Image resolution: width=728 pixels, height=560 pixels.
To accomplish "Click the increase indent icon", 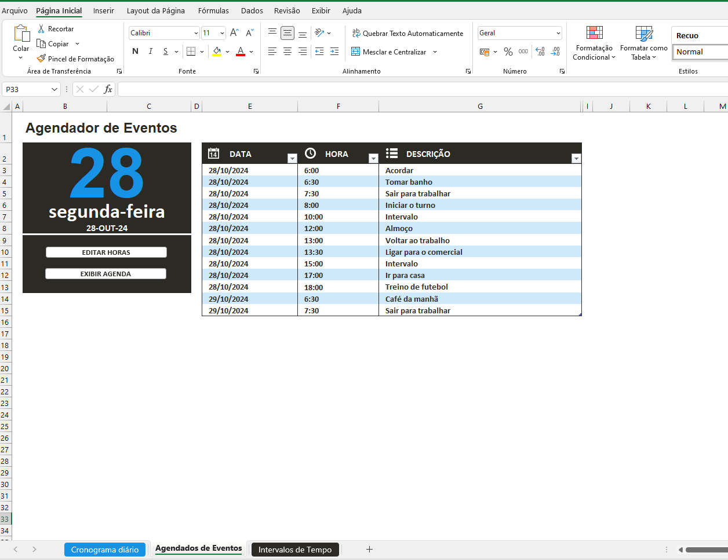I will click(334, 52).
